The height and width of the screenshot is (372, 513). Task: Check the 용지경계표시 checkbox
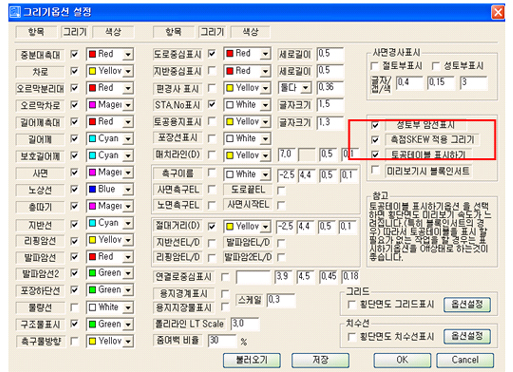(x=225, y=294)
